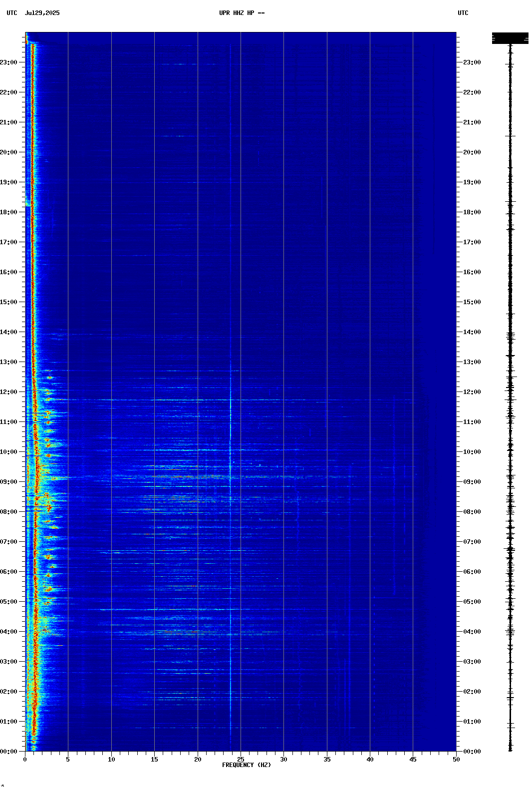Click the 35 Hz frequency tick label
This screenshot has height=791, width=532.
coord(327,760)
